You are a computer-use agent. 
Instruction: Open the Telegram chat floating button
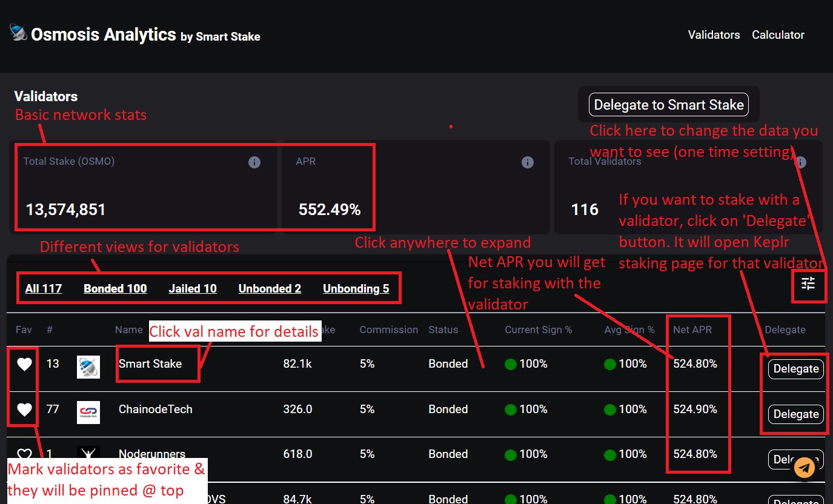click(x=805, y=468)
